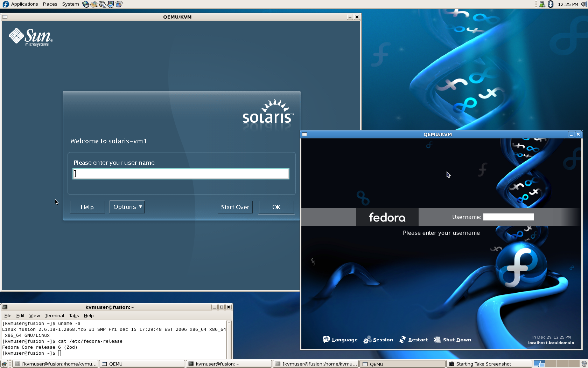Open the presentation app launcher icon
Viewport: 588px width, 368px height.
111,4
